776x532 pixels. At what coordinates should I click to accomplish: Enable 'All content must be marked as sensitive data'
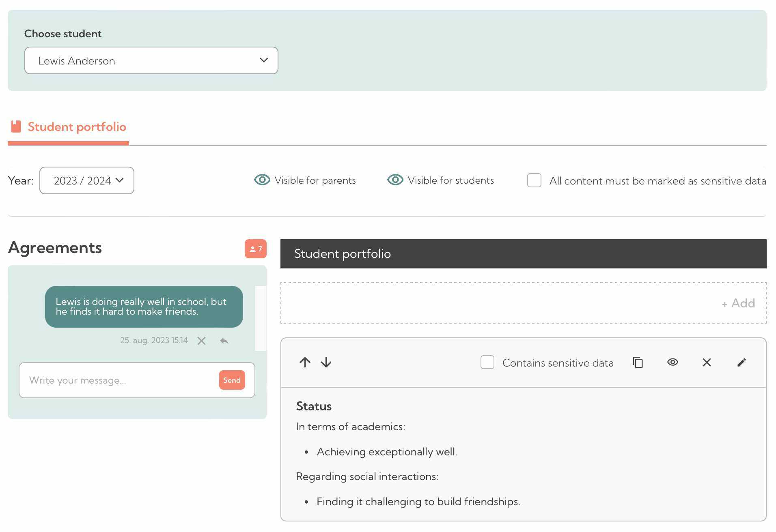click(534, 180)
